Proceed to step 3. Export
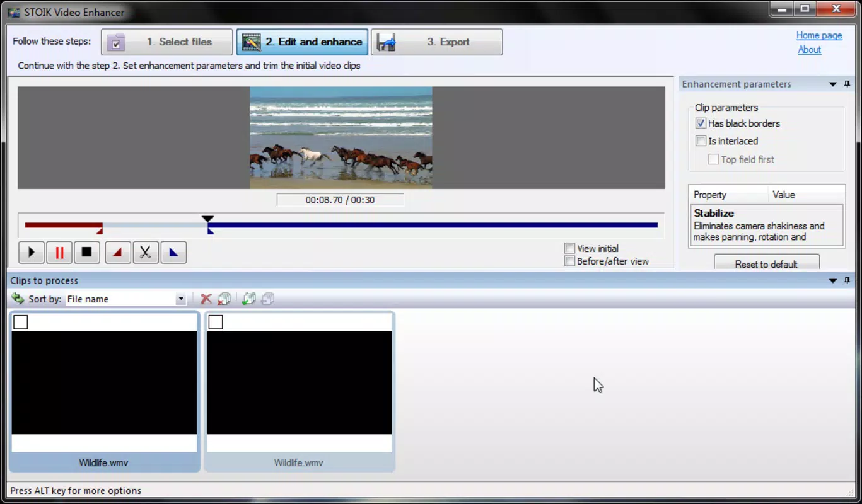This screenshot has width=862, height=504. (x=436, y=42)
